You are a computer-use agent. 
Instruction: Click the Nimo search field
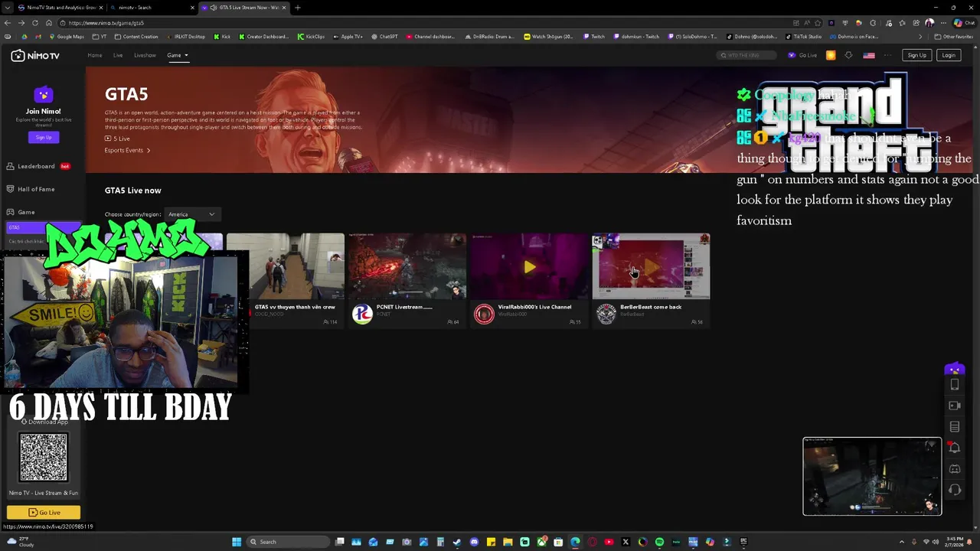(746, 55)
